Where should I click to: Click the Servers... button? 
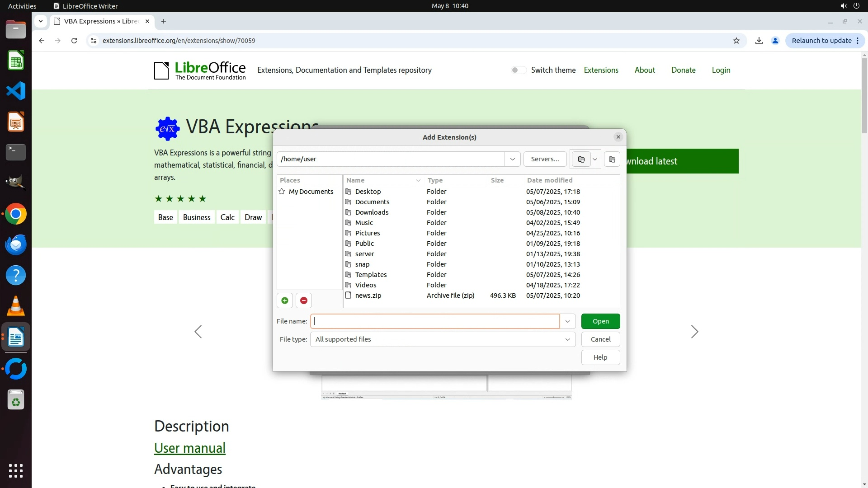point(545,159)
